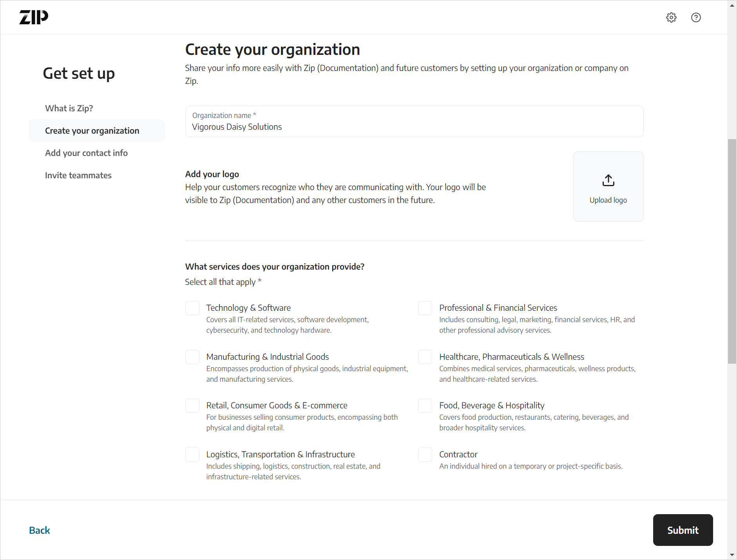Go to Add your contact info
Image resolution: width=737 pixels, height=560 pixels.
[86, 153]
